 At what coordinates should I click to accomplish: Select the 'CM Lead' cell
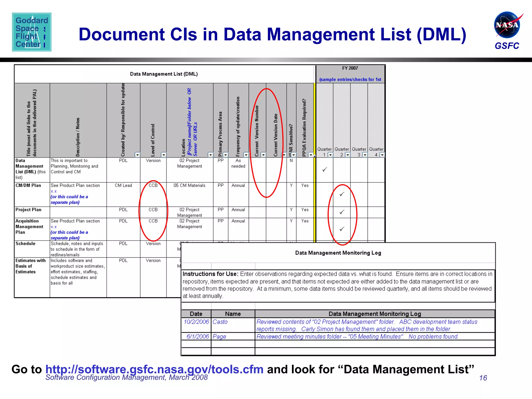[x=123, y=194]
